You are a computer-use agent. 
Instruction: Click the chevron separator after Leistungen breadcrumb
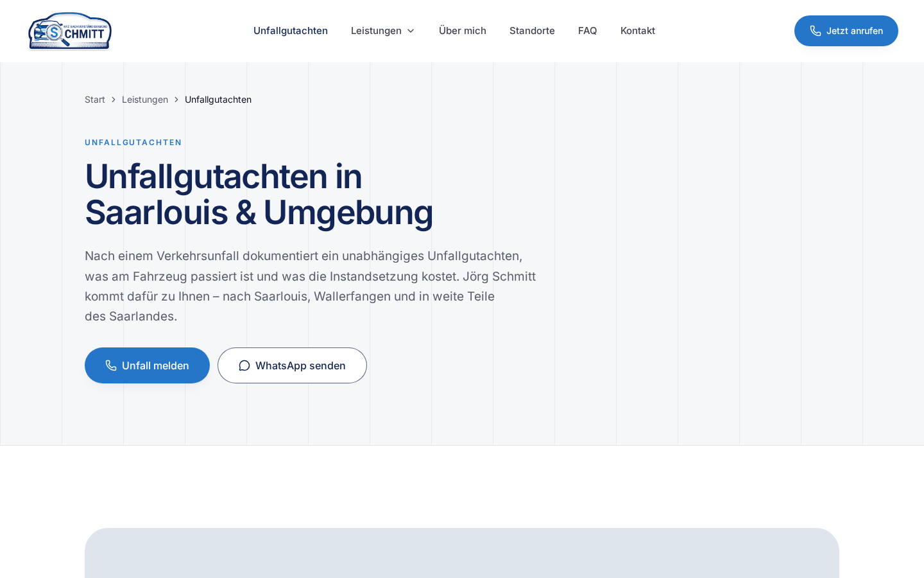pos(176,100)
